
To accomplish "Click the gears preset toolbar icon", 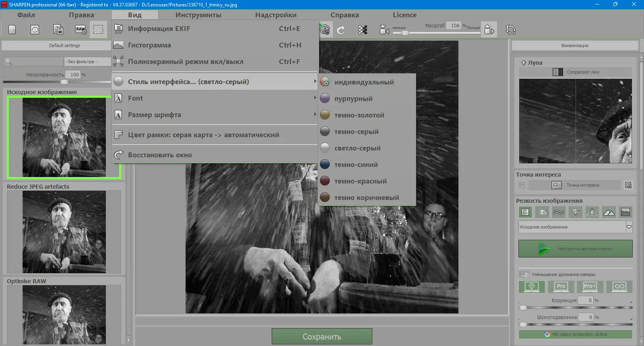I will click(98, 30).
